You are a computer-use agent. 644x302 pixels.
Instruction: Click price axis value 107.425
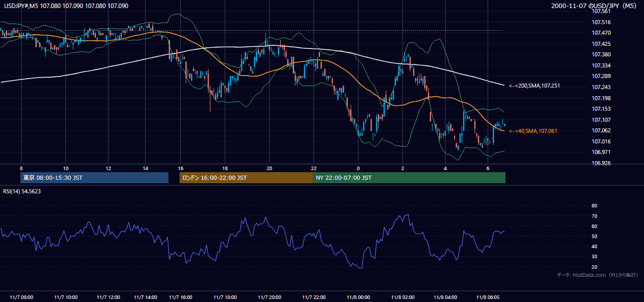pyautogui.click(x=600, y=44)
